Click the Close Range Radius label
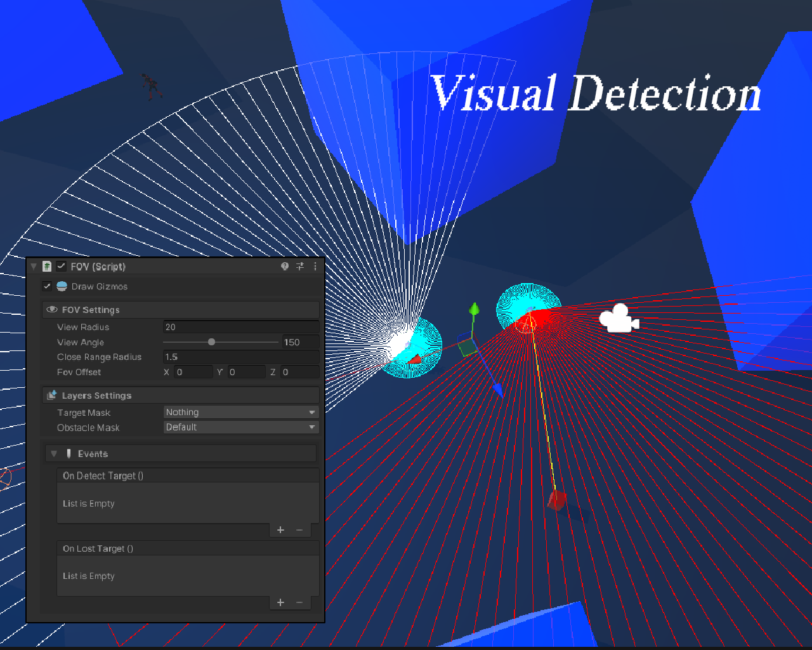The width and height of the screenshot is (812, 650). point(100,357)
